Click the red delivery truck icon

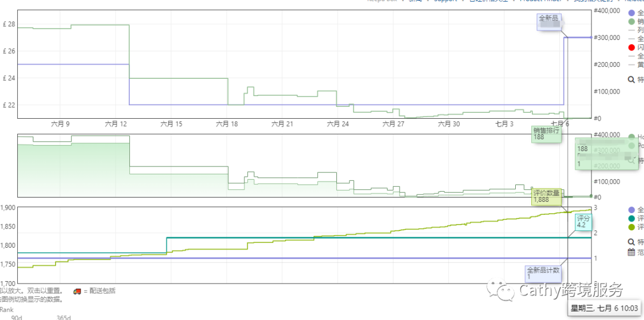77,291
